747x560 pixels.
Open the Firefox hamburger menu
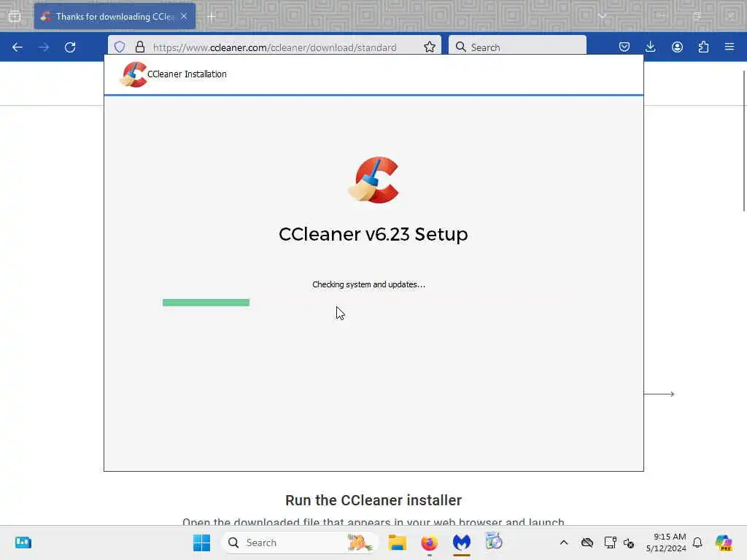729,47
